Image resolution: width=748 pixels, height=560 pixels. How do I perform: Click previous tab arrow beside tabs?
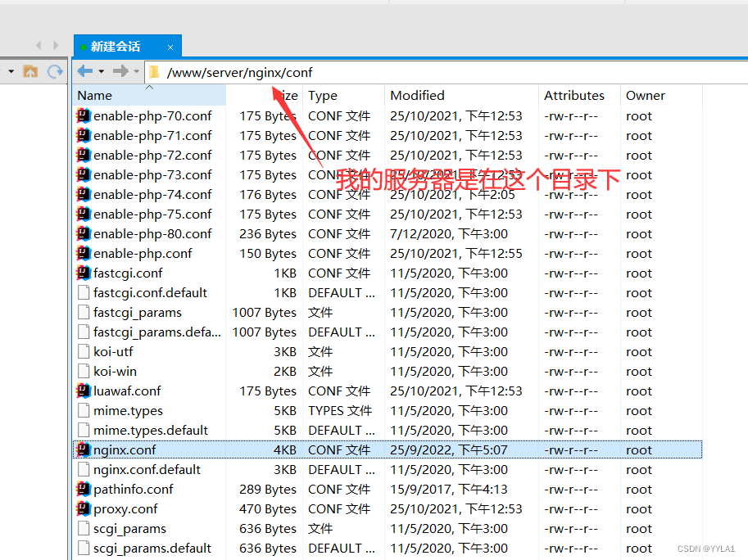pyautogui.click(x=39, y=46)
